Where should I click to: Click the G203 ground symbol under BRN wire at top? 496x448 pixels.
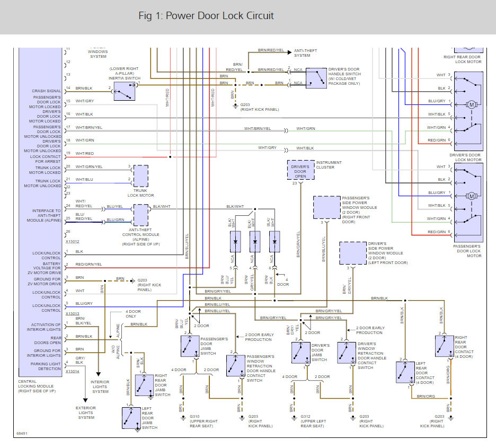tap(235, 106)
